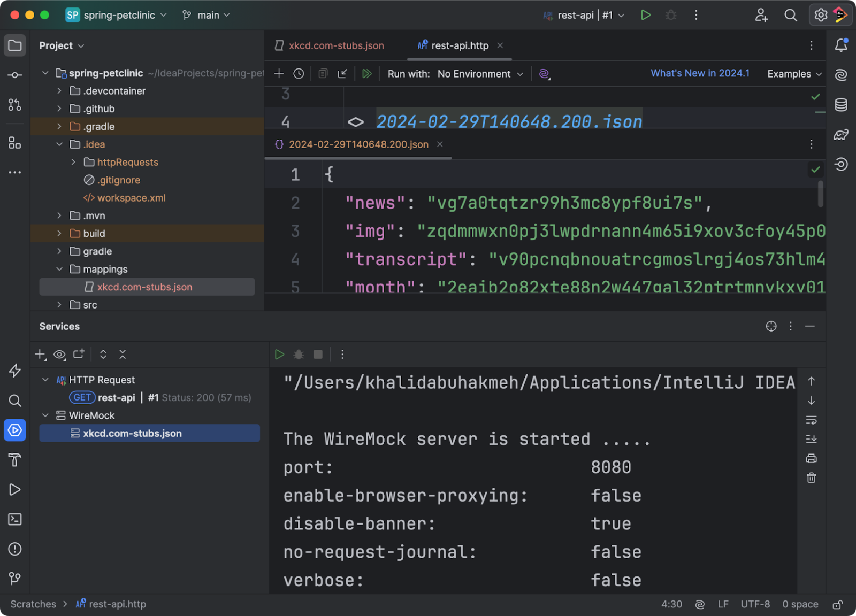Open the Problems tool window icon
The height and width of the screenshot is (616, 856).
click(x=15, y=549)
